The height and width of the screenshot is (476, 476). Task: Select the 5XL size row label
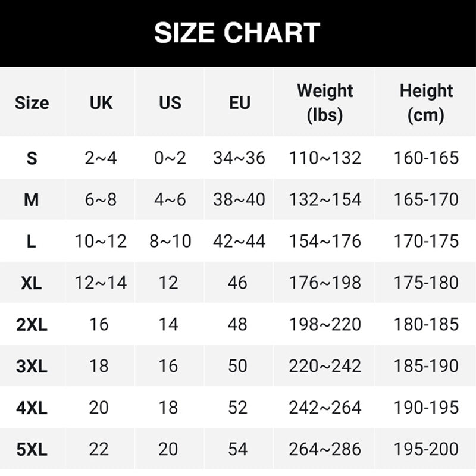32,449
